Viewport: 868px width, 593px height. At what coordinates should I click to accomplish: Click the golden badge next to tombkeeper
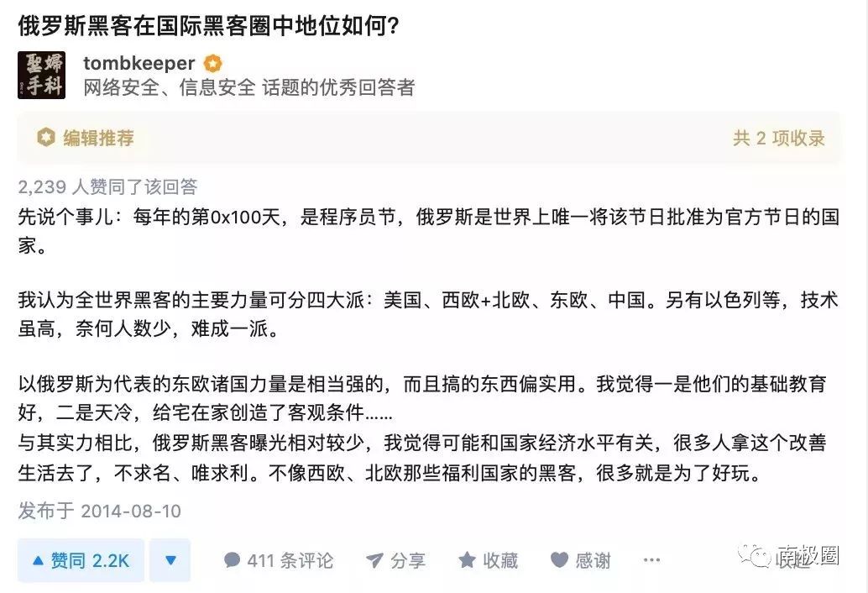pyautogui.click(x=212, y=62)
